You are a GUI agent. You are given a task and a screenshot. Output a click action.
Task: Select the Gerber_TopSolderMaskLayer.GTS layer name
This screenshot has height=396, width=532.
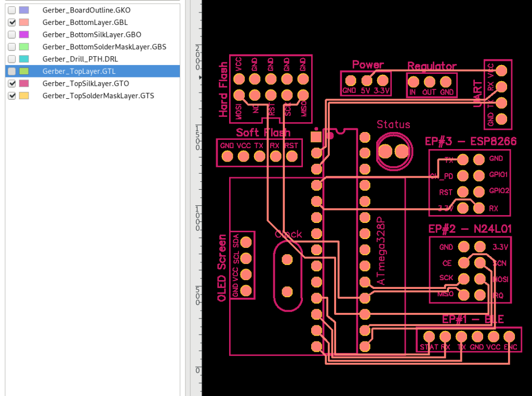point(98,96)
